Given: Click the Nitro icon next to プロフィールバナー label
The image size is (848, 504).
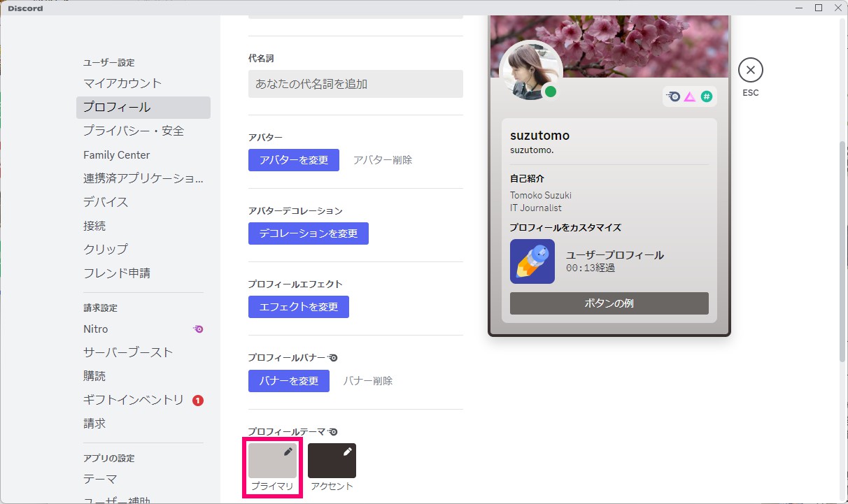Looking at the screenshot, I should tap(334, 357).
